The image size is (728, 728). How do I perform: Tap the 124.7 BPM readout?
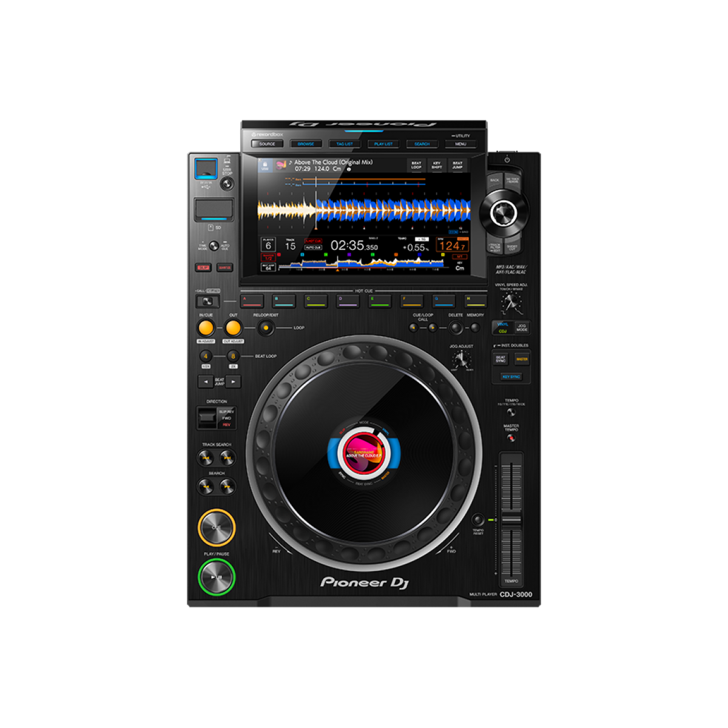[x=452, y=246]
